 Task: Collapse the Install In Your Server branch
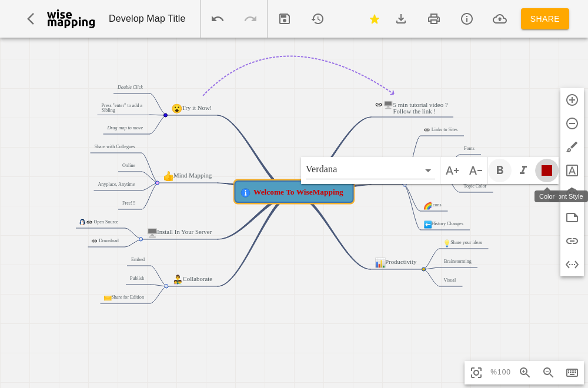pyautogui.click(x=141, y=239)
